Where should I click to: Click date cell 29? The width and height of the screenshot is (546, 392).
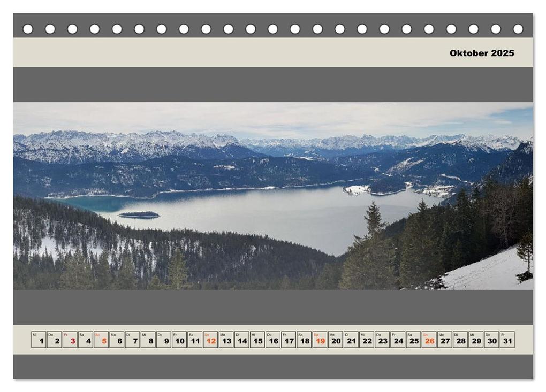click(476, 340)
